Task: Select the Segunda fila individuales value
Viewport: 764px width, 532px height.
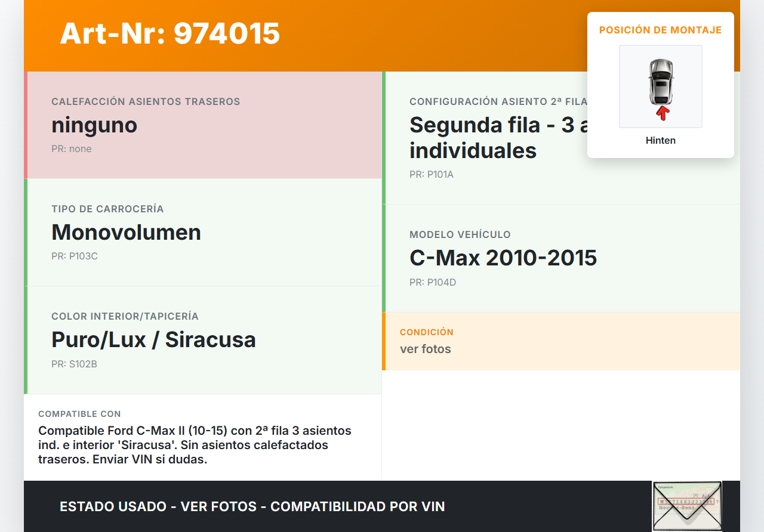Action: 498,138
